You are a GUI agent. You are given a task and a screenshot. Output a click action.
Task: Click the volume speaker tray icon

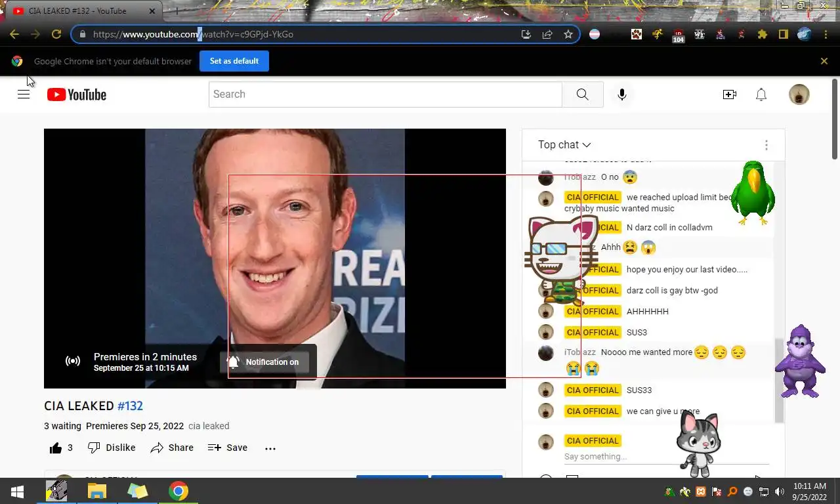coord(780,492)
